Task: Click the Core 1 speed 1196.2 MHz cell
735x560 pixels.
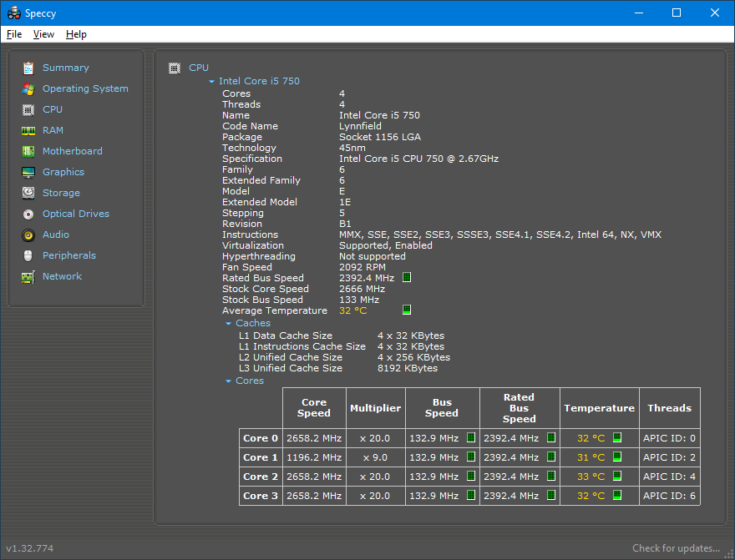Action: [x=314, y=457]
